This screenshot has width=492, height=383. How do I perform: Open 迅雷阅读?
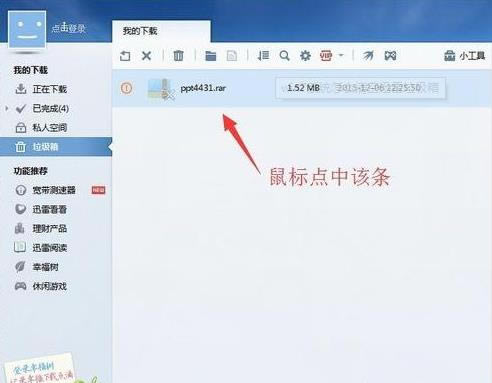click(49, 248)
